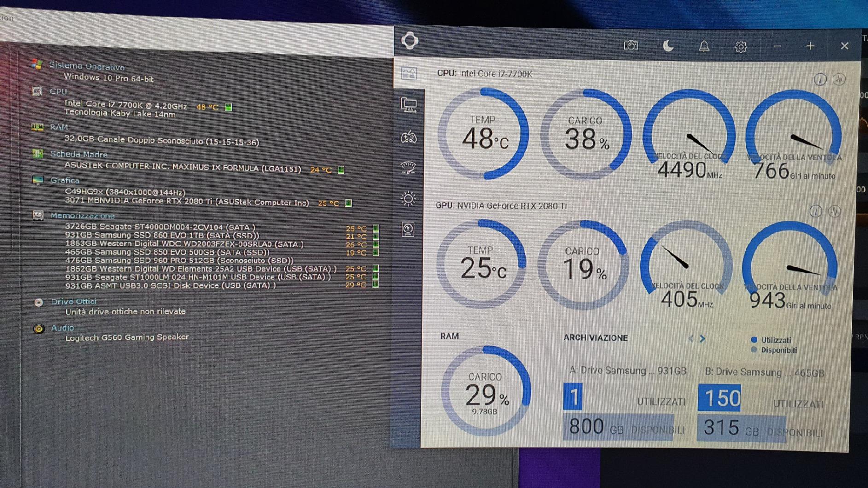Click green indicator beside RTX 2080 Ti 25 °C
The image size is (868, 488).
(349, 203)
